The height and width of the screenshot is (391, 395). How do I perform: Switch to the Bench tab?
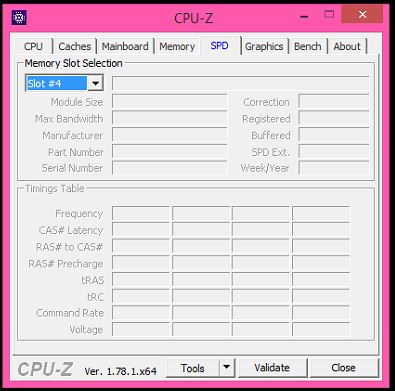pos(307,46)
